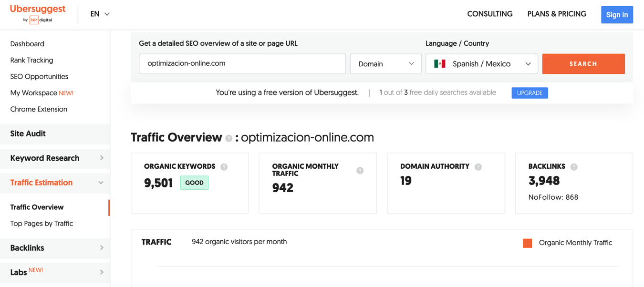Go to Rank Tracking
The image size is (644, 287).
pyautogui.click(x=31, y=60)
